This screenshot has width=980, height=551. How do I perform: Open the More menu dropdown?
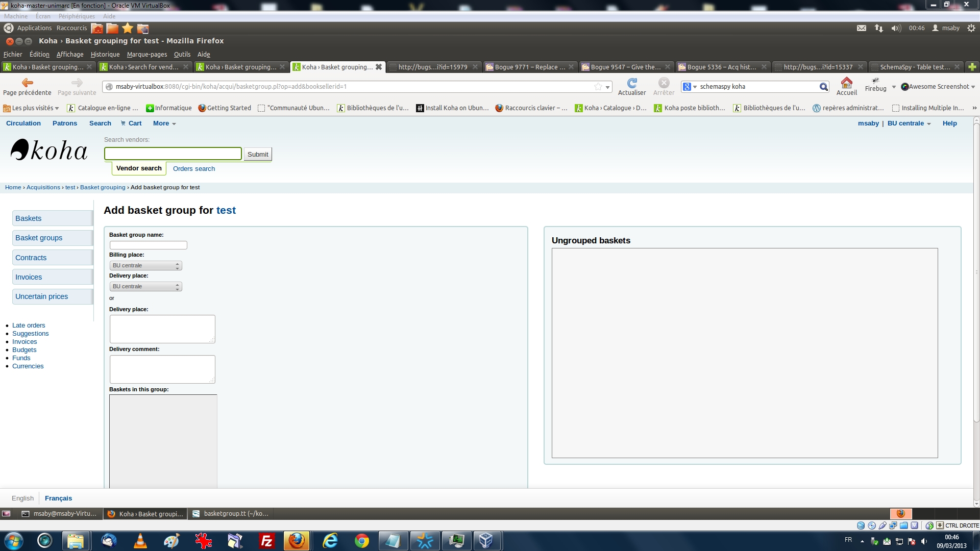[164, 123]
